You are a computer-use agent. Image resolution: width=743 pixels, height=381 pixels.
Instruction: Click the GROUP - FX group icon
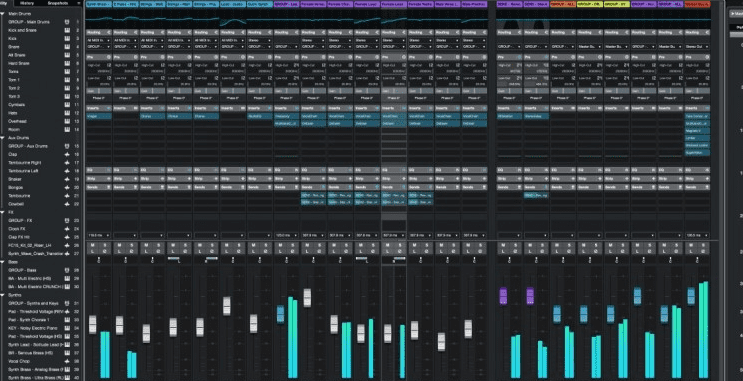click(x=67, y=220)
